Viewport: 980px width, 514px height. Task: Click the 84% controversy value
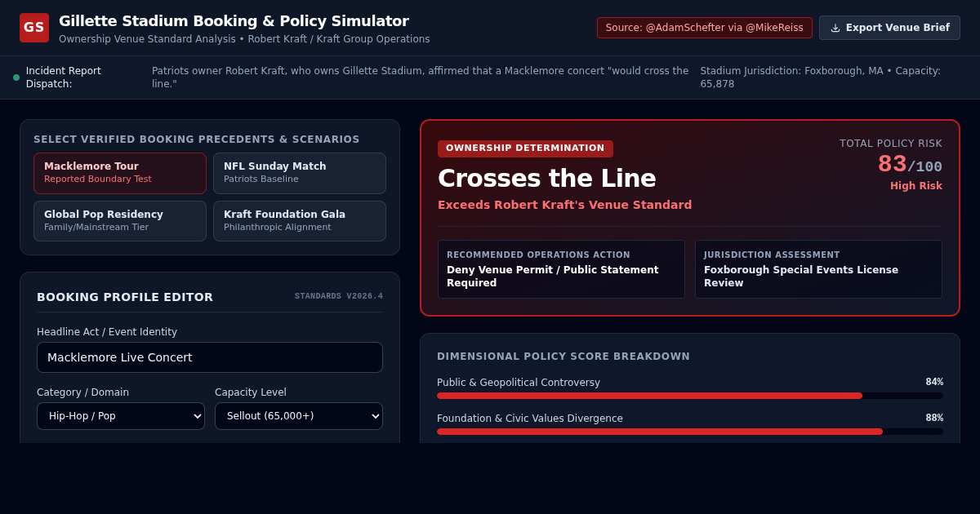(934, 382)
